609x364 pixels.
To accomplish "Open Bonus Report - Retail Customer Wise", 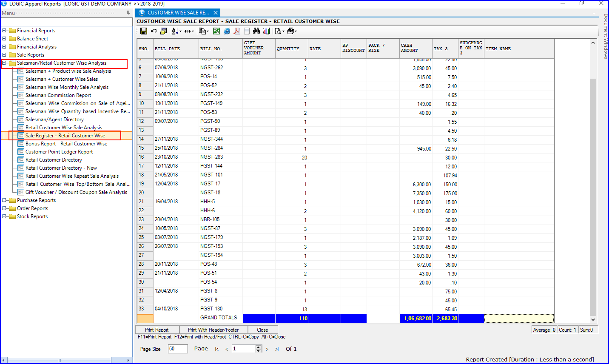I will (66, 144).
